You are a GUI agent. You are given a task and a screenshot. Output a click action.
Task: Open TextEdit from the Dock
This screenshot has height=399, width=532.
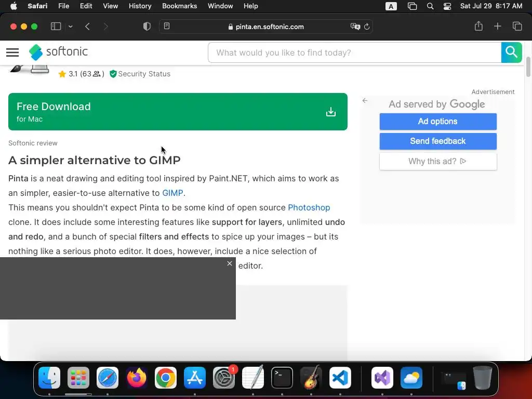pyautogui.click(x=253, y=378)
